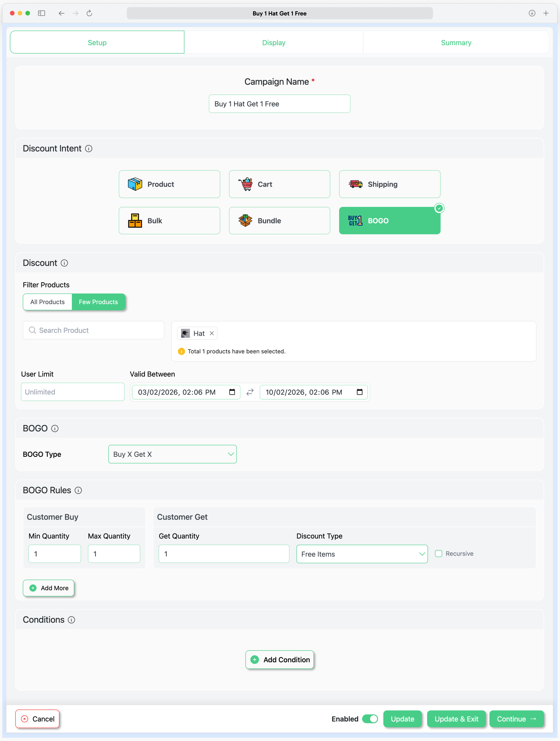
Task: Click the BOGO Rules info icon
Action: (x=78, y=490)
